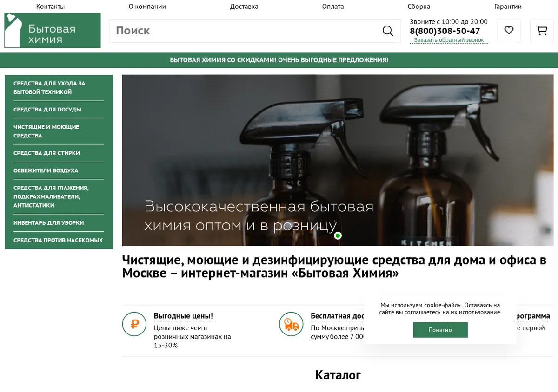Click the Бытовая химия logo
This screenshot has width=558, height=392.
pos(53,30)
